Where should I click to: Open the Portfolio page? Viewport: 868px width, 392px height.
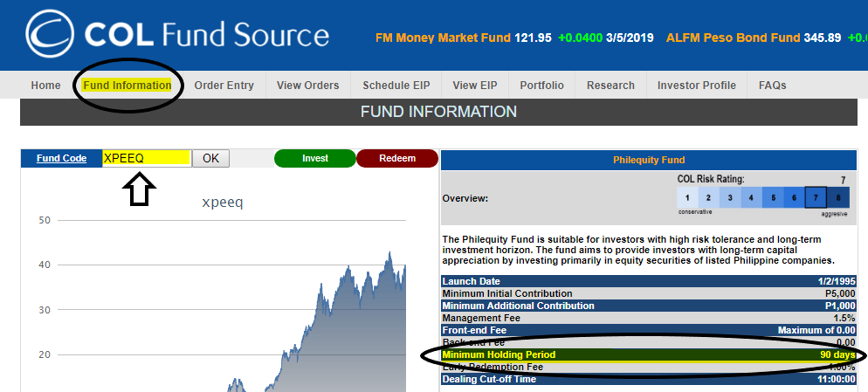541,86
